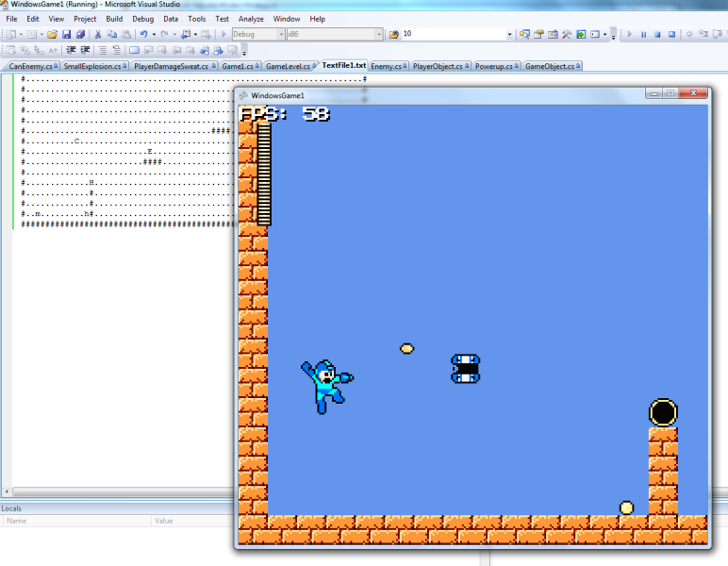The width and height of the screenshot is (728, 566).
Task: Click the Uncomment Lines icon
Action: pyautogui.click(x=117, y=50)
